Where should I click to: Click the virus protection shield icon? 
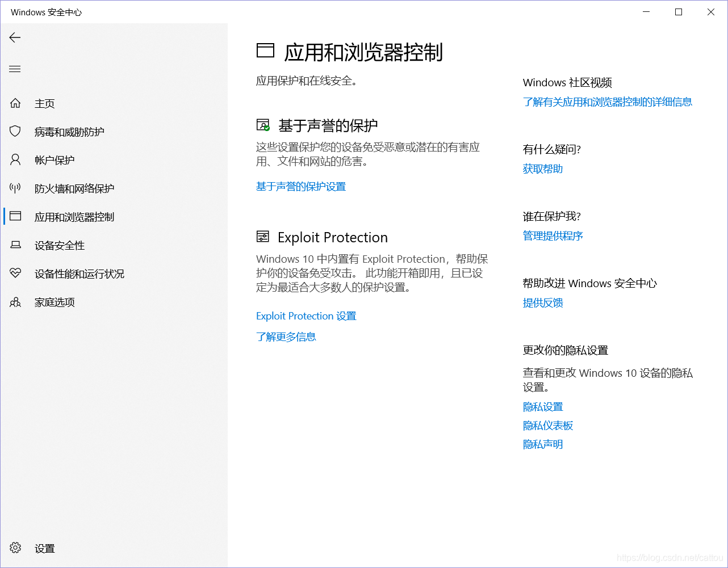coord(15,132)
